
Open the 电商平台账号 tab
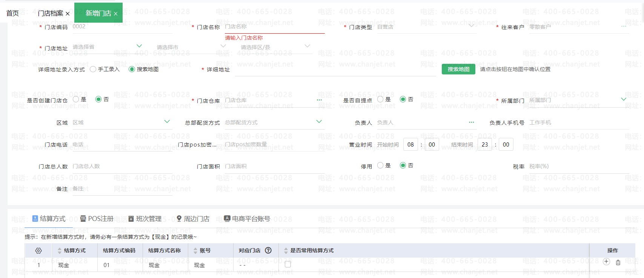(x=247, y=219)
